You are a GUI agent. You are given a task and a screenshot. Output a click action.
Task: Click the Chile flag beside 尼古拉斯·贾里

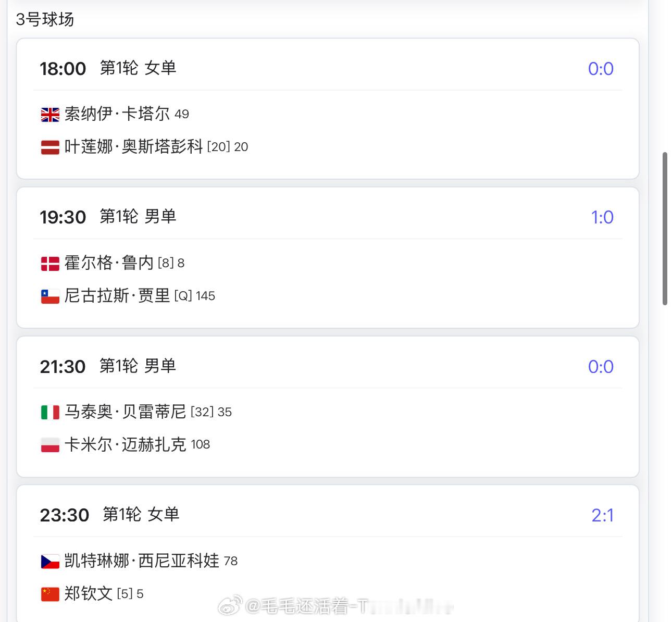[x=50, y=296]
